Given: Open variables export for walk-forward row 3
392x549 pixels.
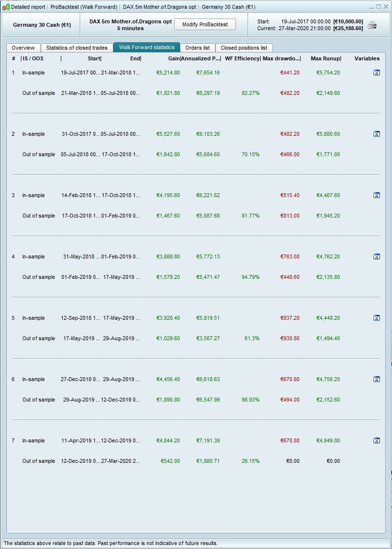Looking at the screenshot, I should tap(376, 195).
